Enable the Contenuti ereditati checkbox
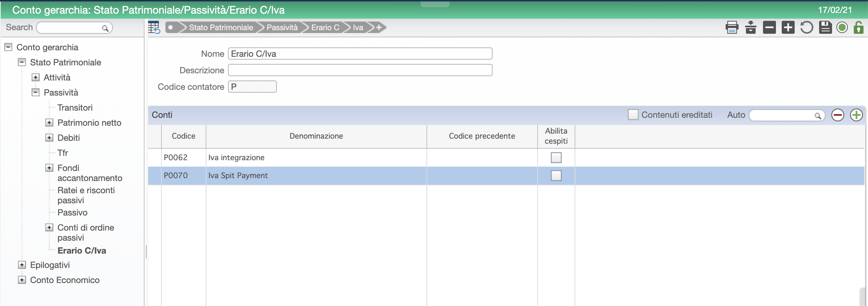The image size is (868, 306). tap(633, 115)
